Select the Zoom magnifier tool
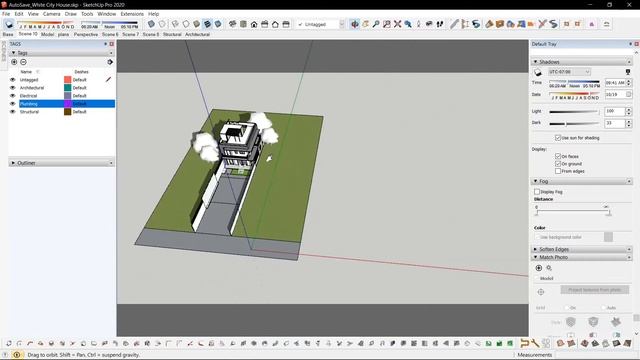The height and width of the screenshot is (360, 640). pyautogui.click(x=376, y=24)
